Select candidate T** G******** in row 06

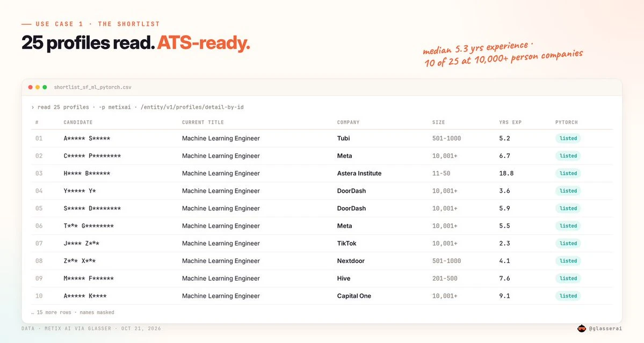pyautogui.click(x=89, y=226)
